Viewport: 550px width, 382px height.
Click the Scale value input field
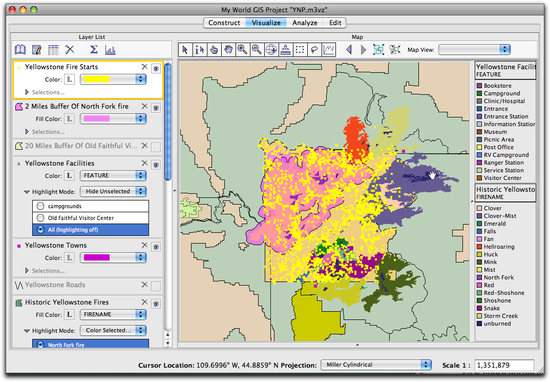pyautogui.click(x=504, y=365)
